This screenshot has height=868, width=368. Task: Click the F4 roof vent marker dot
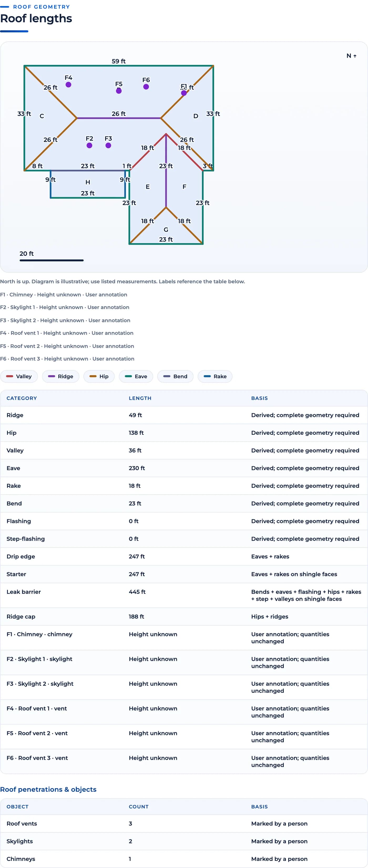point(68,85)
